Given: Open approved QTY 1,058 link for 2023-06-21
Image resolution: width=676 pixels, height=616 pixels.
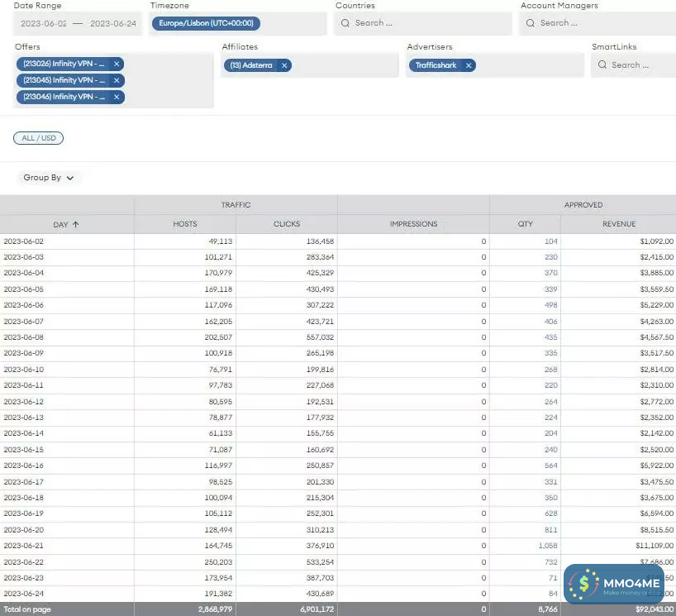Looking at the screenshot, I should [547, 546].
